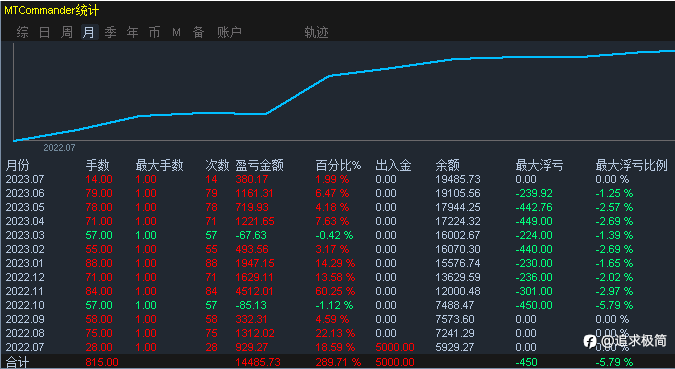The height and width of the screenshot is (369, 675).
Task: Click the 2022.07 chart axis label
Action: click(x=59, y=148)
